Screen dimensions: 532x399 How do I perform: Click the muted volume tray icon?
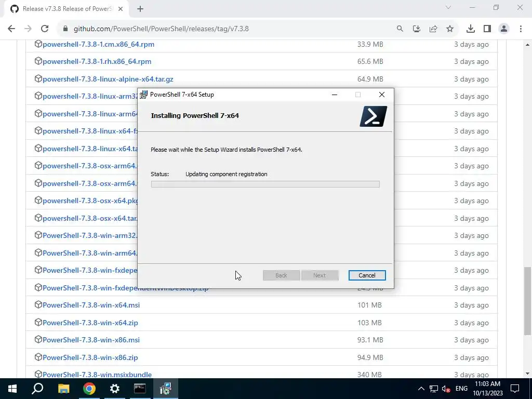(446, 389)
